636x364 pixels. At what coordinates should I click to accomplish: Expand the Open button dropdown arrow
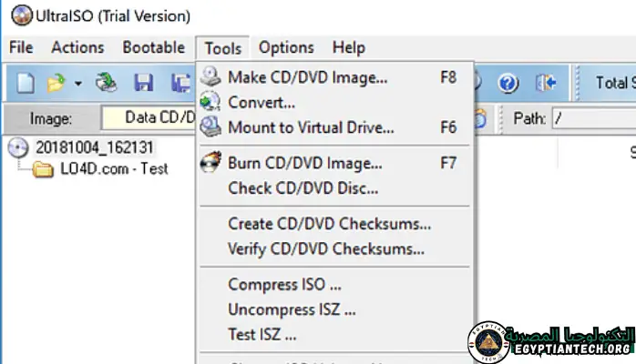(77, 84)
